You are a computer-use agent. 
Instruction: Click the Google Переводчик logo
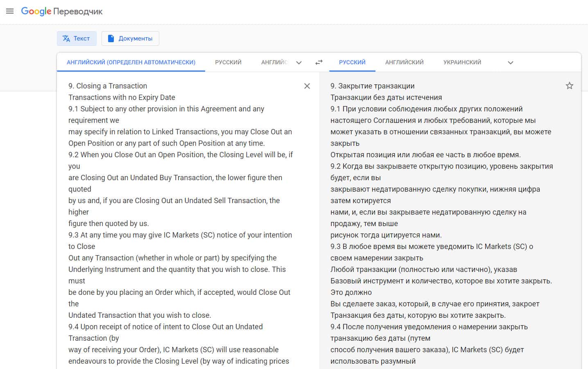point(62,11)
